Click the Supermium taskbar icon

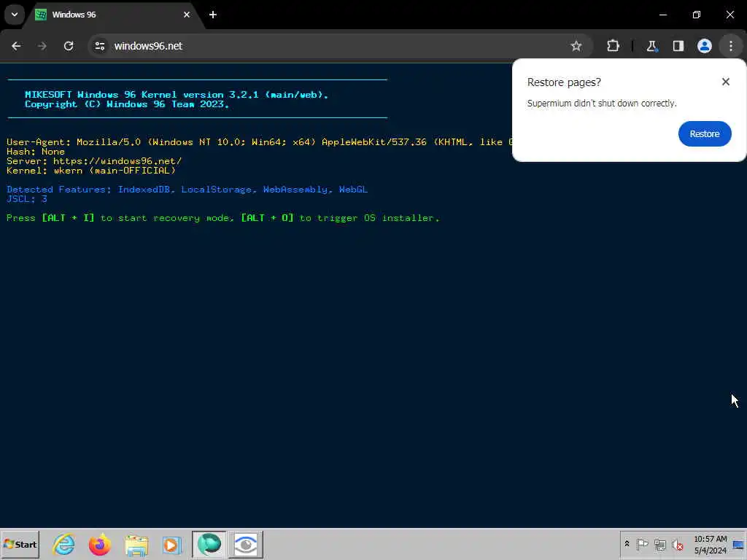[x=209, y=544]
